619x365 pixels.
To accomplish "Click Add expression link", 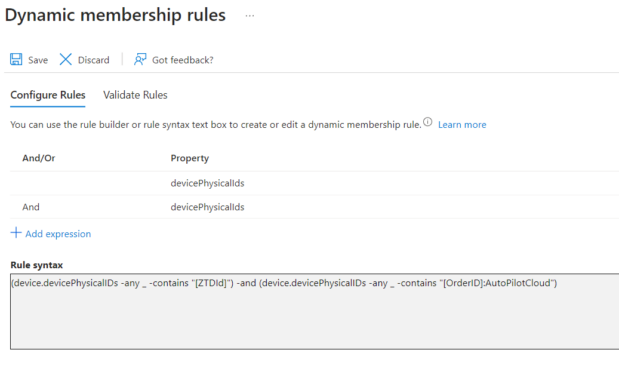I will pos(58,234).
